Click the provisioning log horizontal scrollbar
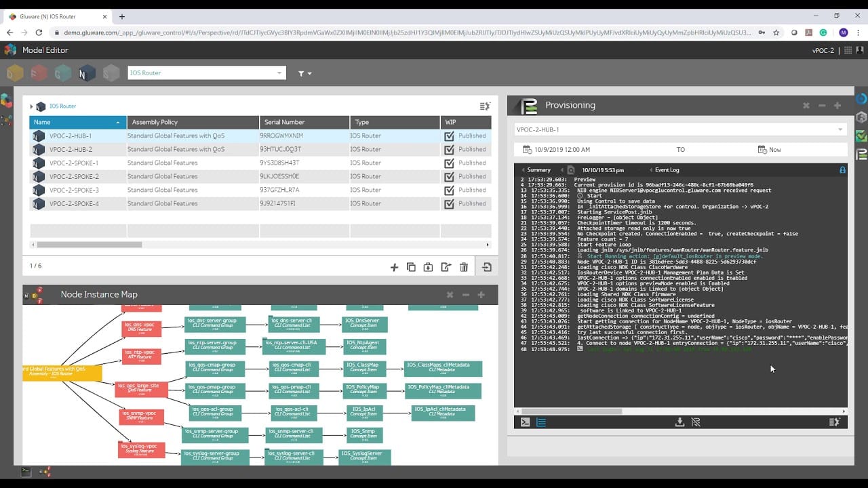 click(x=572, y=411)
